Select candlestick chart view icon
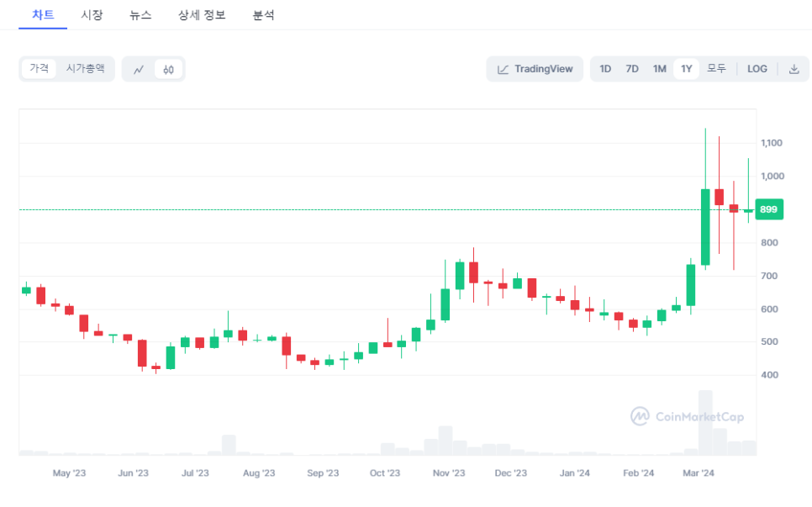The height and width of the screenshot is (507, 812). click(168, 70)
